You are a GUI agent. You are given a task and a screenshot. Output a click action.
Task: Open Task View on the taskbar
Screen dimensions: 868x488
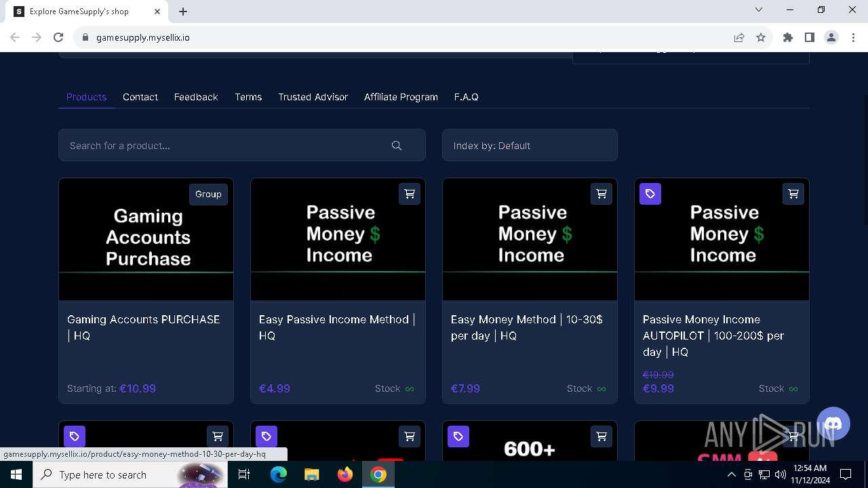pos(244,474)
